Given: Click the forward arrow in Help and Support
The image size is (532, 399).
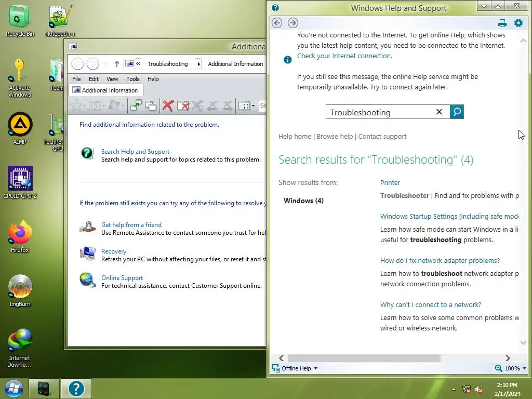Looking at the screenshot, I should [293, 23].
